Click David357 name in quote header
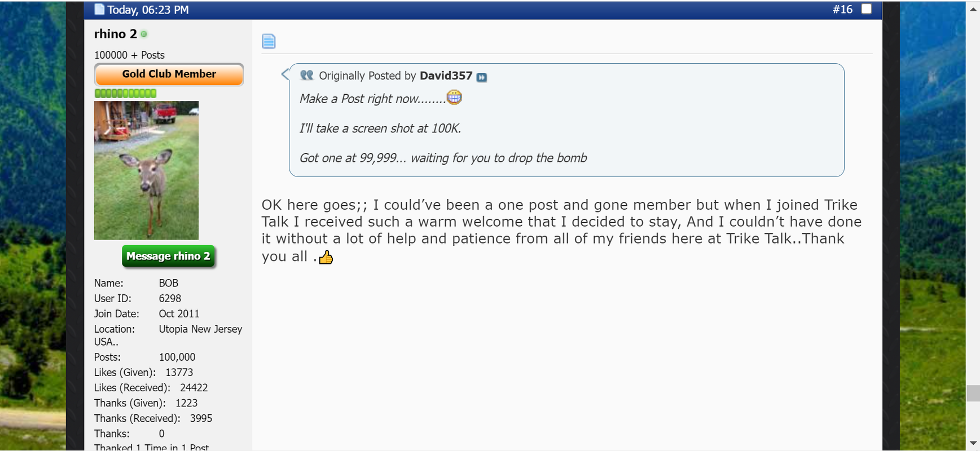 tap(446, 76)
